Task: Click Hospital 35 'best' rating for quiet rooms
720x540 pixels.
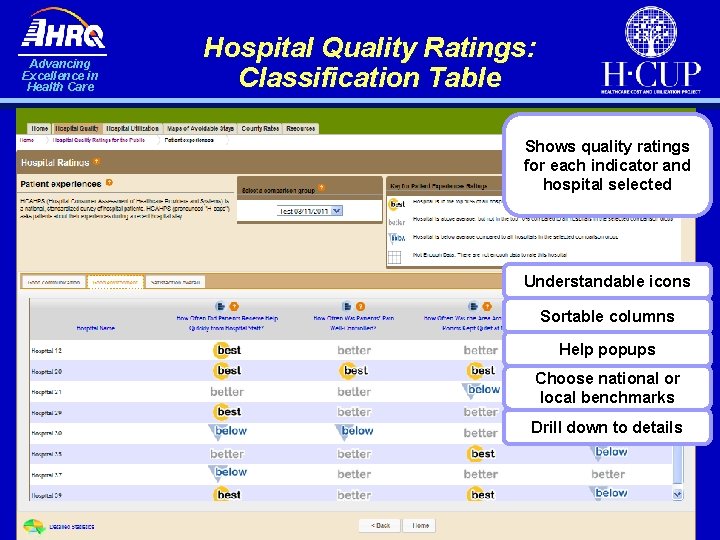Action: tap(481, 454)
